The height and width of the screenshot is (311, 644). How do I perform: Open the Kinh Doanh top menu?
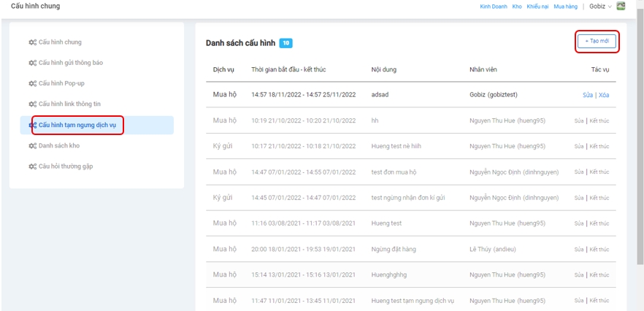(494, 7)
